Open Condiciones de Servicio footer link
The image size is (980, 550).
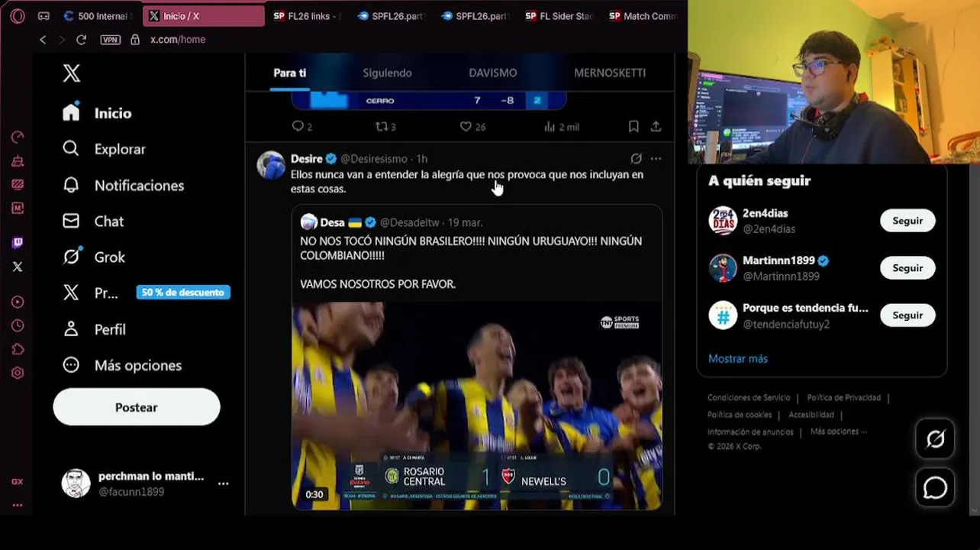pos(749,398)
